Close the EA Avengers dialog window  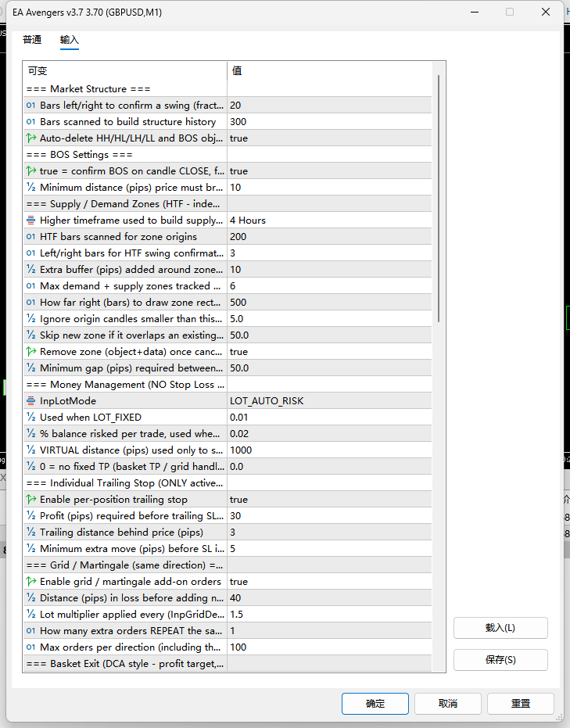coord(546,12)
